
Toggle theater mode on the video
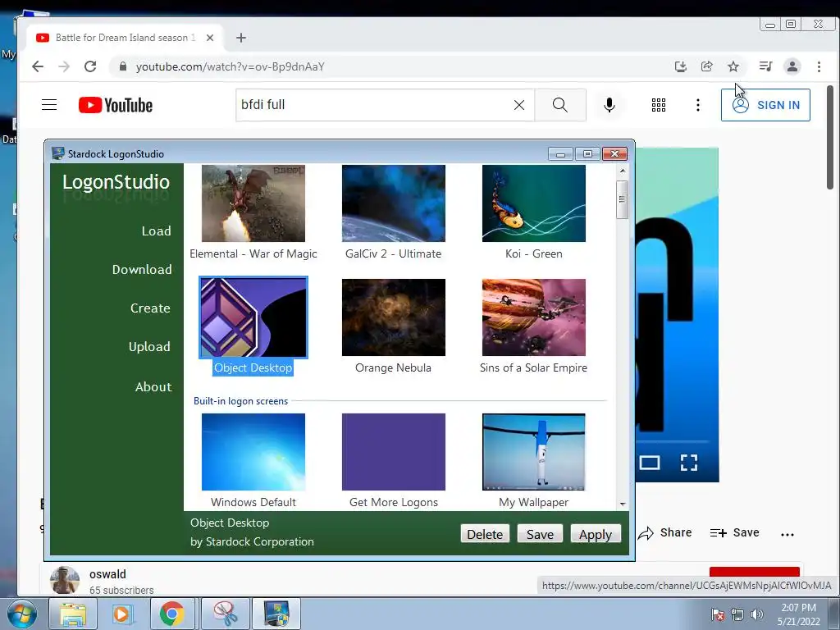click(650, 463)
